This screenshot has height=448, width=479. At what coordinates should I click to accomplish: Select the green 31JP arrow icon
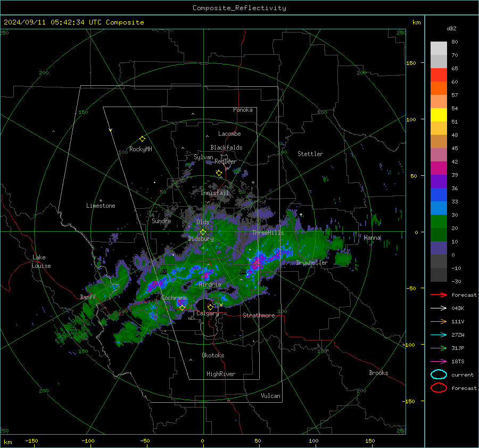click(439, 348)
